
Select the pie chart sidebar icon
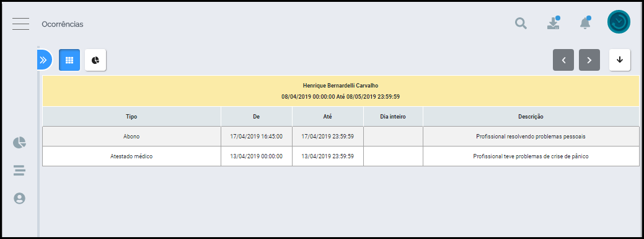[x=19, y=143]
